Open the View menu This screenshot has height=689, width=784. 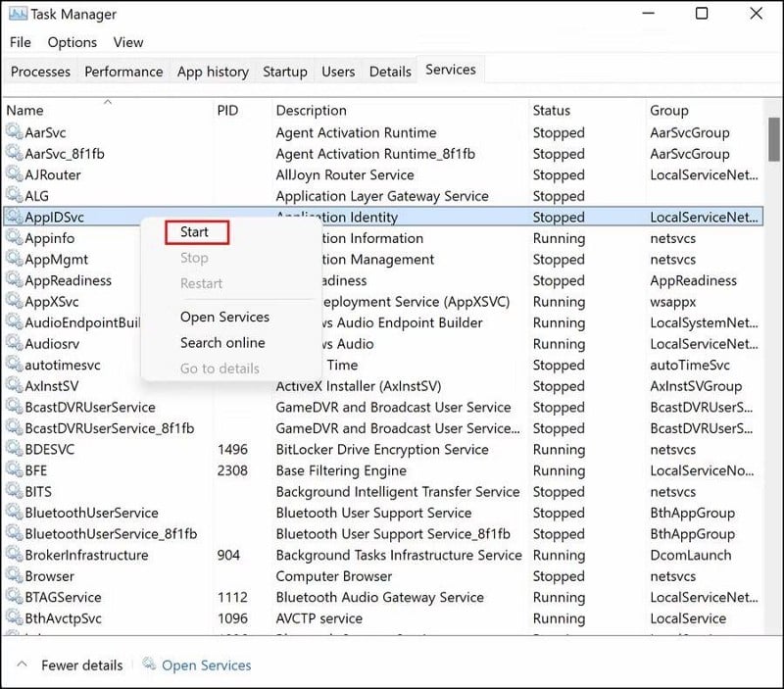128,42
